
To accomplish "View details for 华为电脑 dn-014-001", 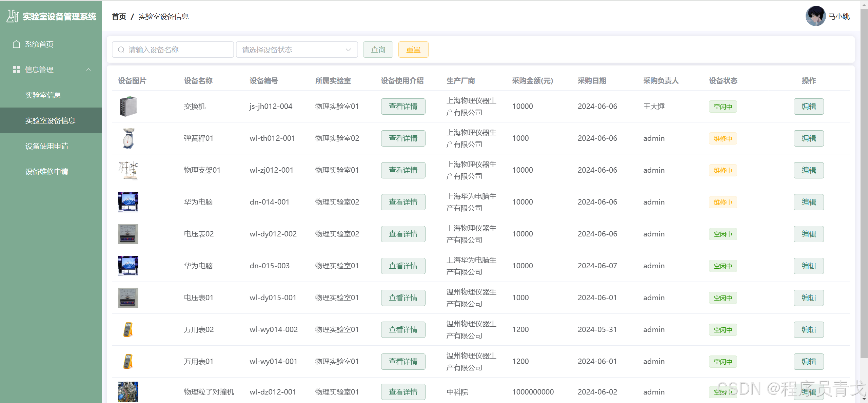I will [403, 202].
